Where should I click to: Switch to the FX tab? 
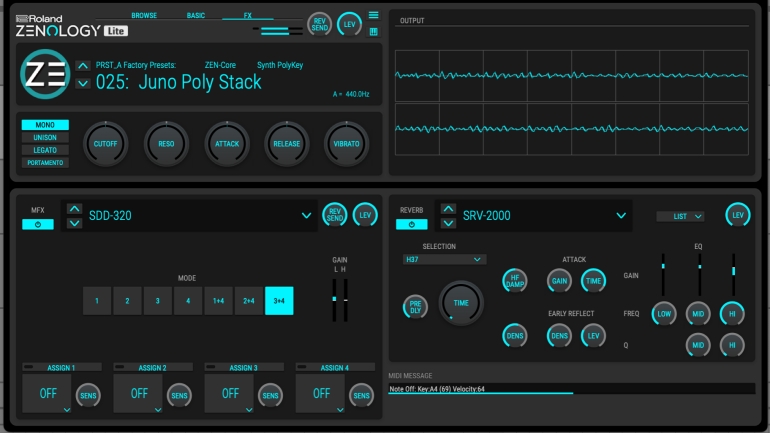click(x=248, y=15)
